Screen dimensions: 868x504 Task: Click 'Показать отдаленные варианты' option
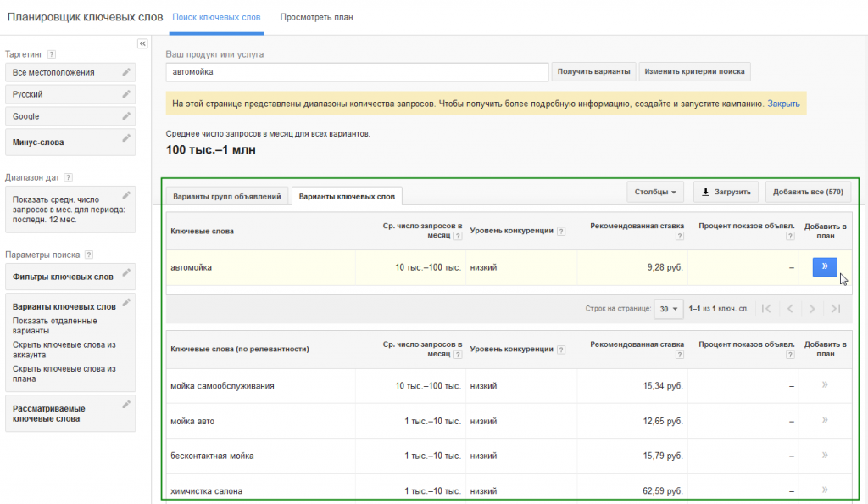tap(55, 326)
